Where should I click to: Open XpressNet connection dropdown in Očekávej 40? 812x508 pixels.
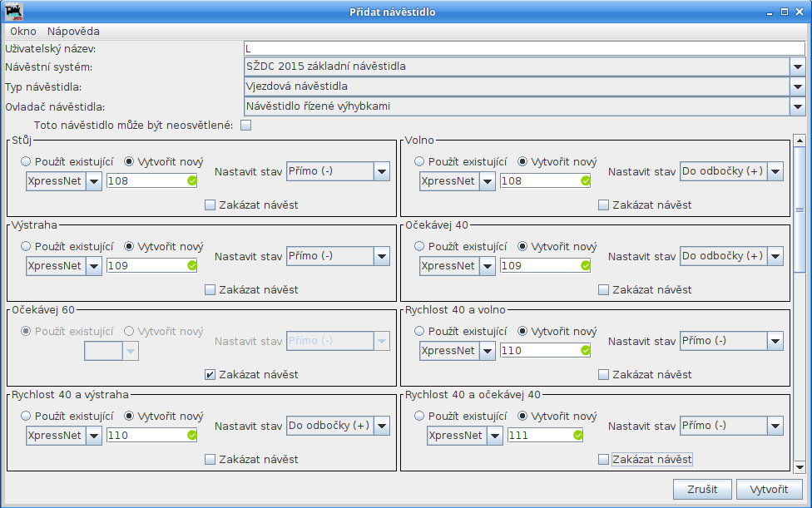pos(487,266)
